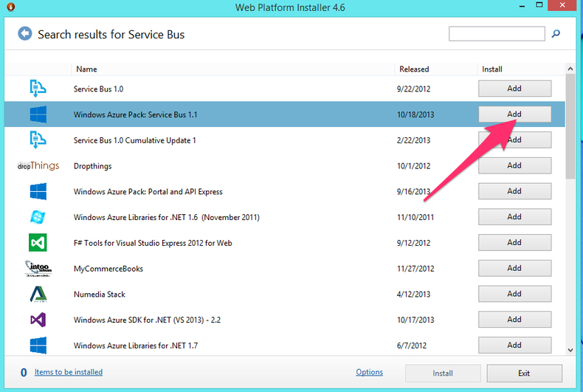This screenshot has height=392, width=583.
Task: Add Service Bus 1.0
Action: [514, 89]
